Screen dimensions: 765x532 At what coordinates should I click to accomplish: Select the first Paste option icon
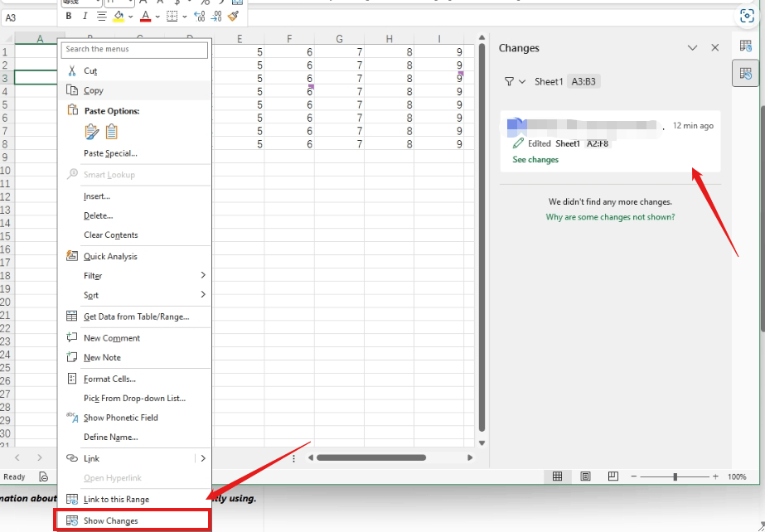pyautogui.click(x=92, y=132)
